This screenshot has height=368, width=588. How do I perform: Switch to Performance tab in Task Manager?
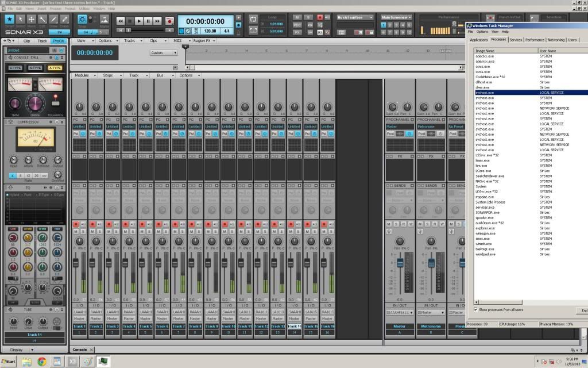click(535, 40)
